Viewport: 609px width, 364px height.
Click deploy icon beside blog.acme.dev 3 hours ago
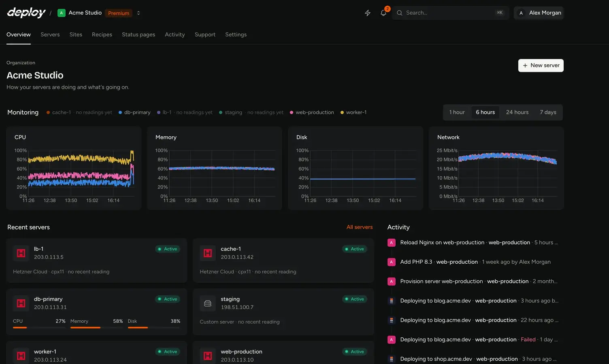392,301
